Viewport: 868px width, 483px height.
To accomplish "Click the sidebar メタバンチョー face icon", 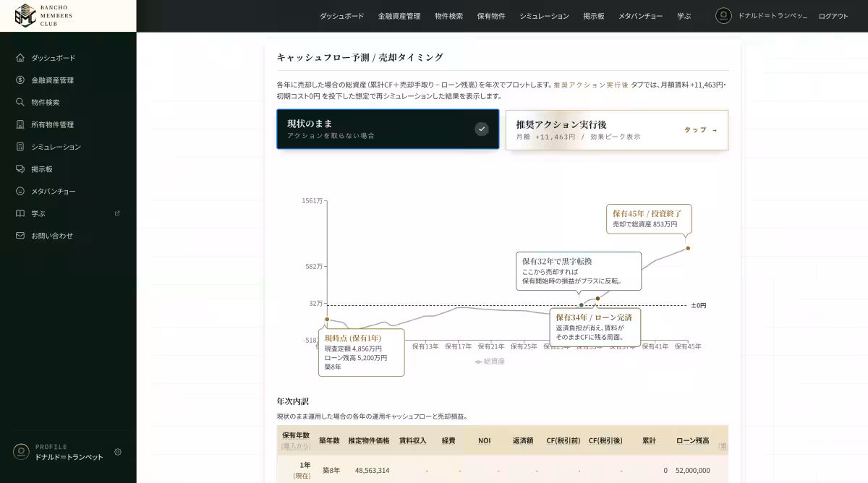I will point(20,191).
